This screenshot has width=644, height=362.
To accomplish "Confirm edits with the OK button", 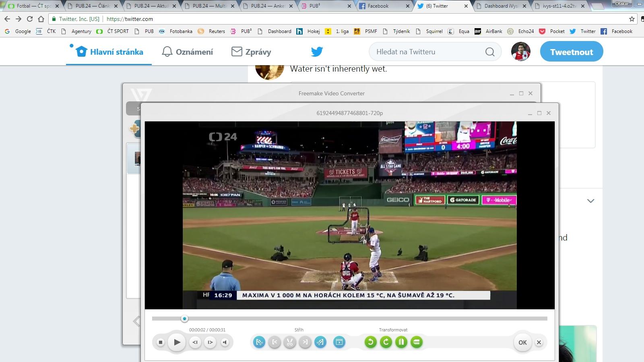I will tap(522, 342).
